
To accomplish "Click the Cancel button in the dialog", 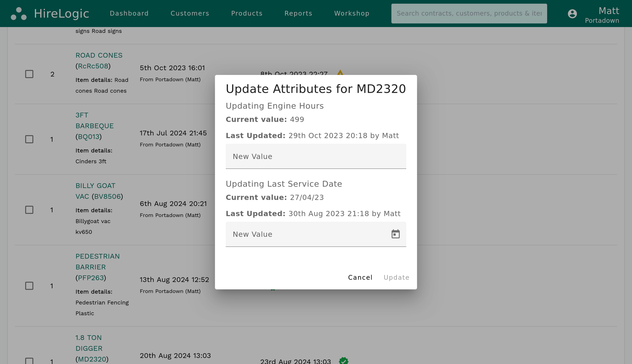I will point(360,277).
